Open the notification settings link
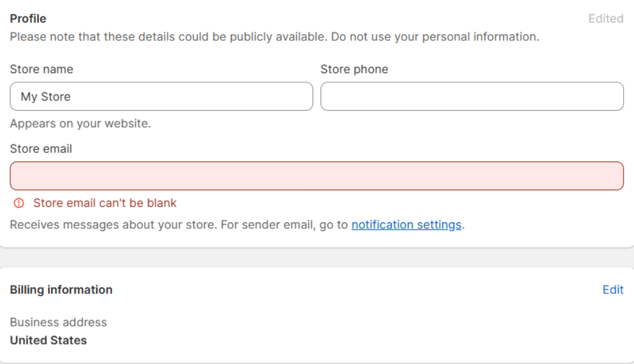 coord(406,225)
